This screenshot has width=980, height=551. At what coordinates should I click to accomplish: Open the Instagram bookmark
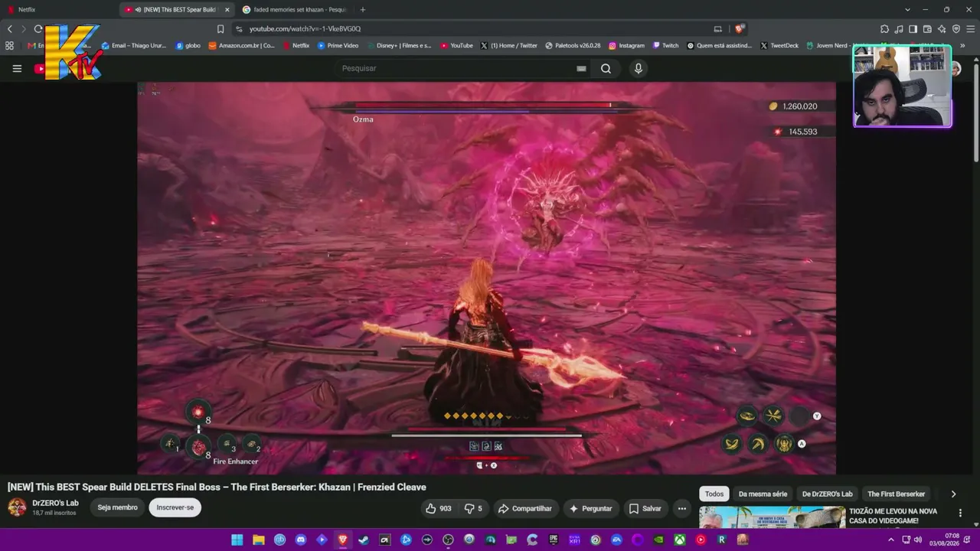[x=626, y=46]
